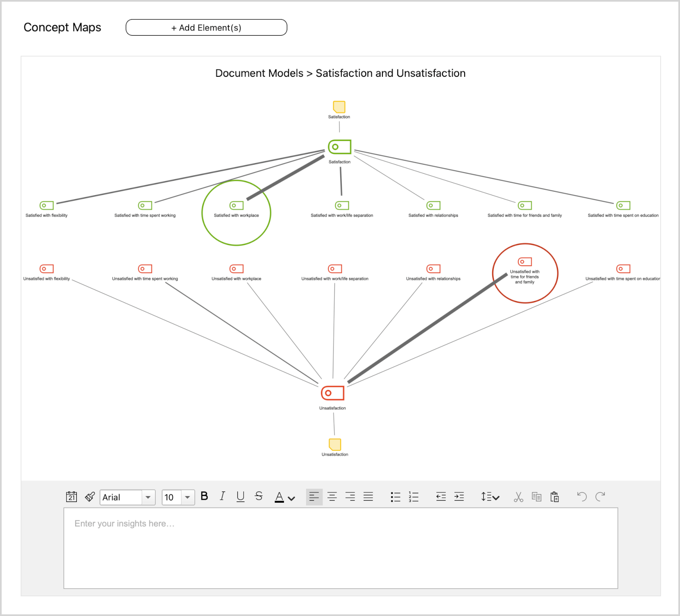Screen dimensions: 680x616
Task: Increase indent of the text
Action: click(459, 496)
